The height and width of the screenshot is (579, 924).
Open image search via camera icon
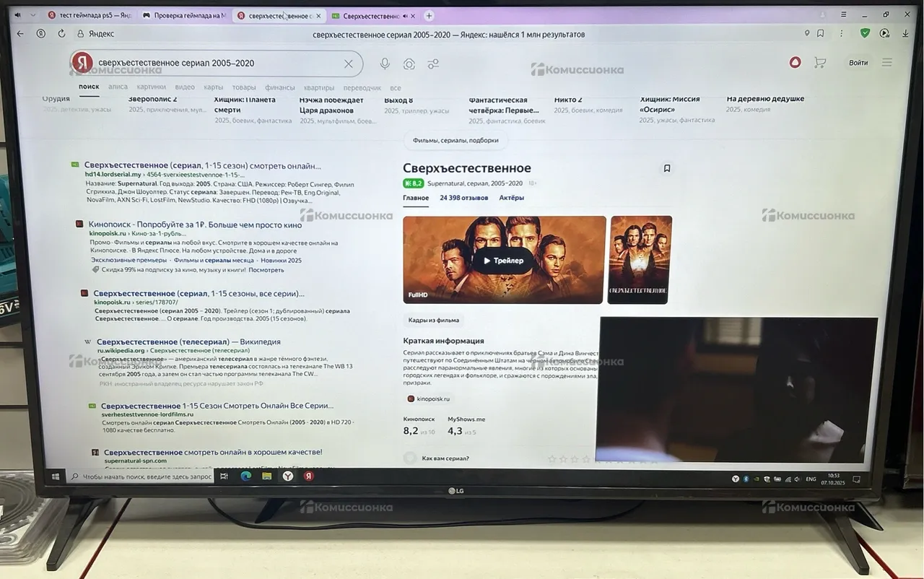pyautogui.click(x=409, y=64)
